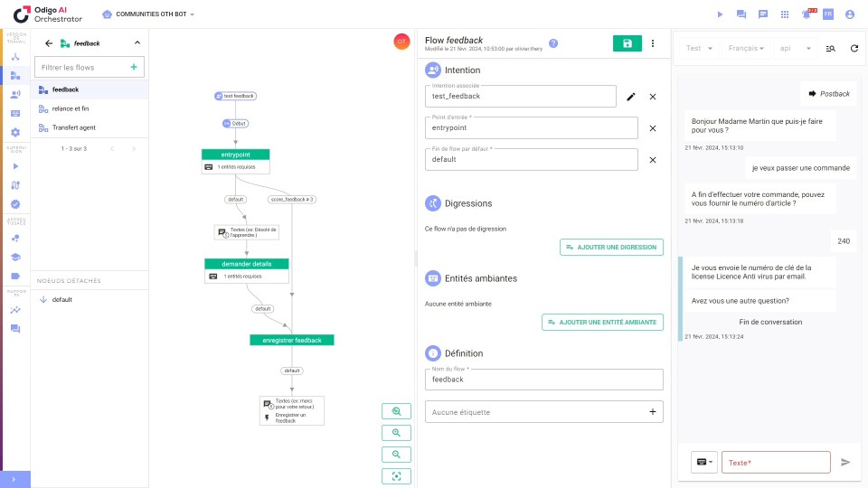Click the fit-to-screen icon on canvas
Image resolution: width=868 pixels, height=488 pixels.
[396, 476]
